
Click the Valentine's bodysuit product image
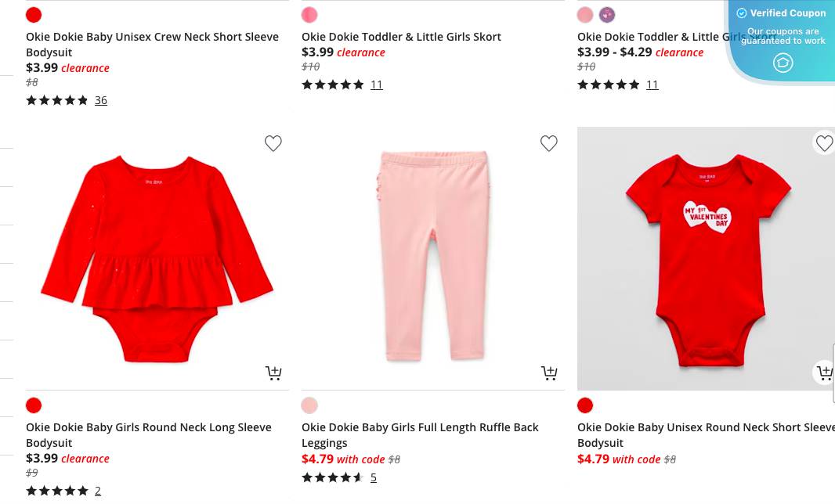point(706,258)
